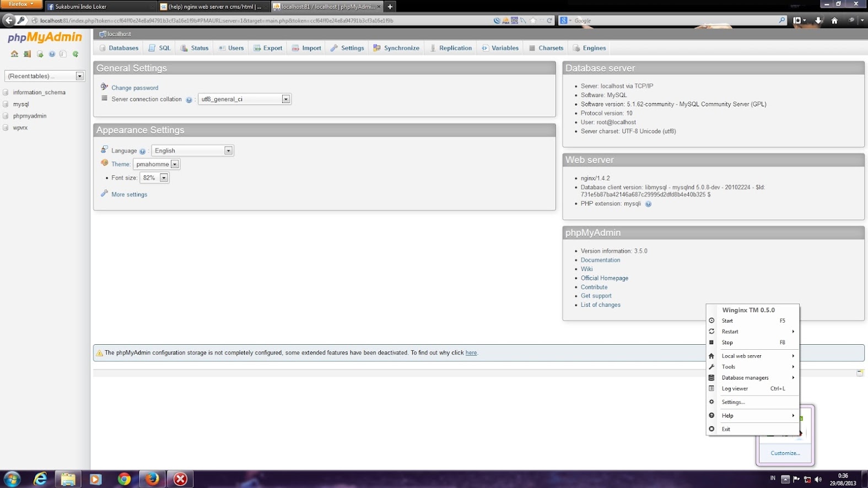Click the information_schema database icon
This screenshot has width=868, height=488.
6,93
